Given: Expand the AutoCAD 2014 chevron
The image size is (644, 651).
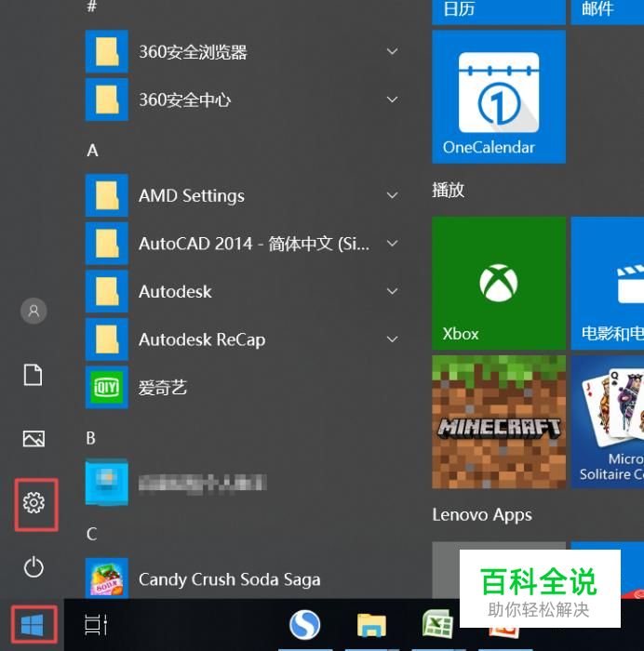Looking at the screenshot, I should coord(392,244).
